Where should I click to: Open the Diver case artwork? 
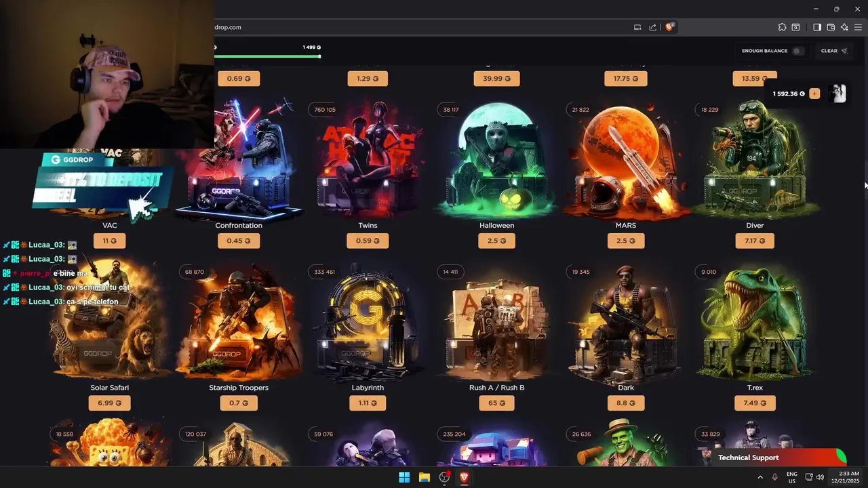pos(755,160)
